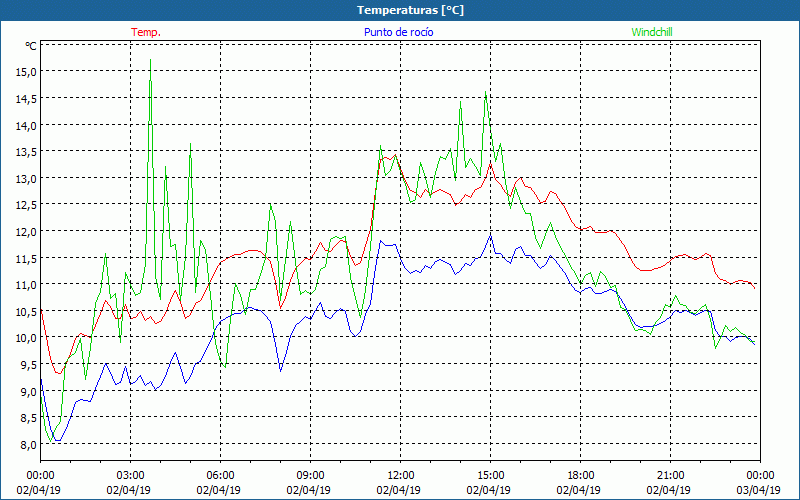The image size is (800, 500).
Task: Click the 10,5 y-axis value
Action: pos(27,312)
